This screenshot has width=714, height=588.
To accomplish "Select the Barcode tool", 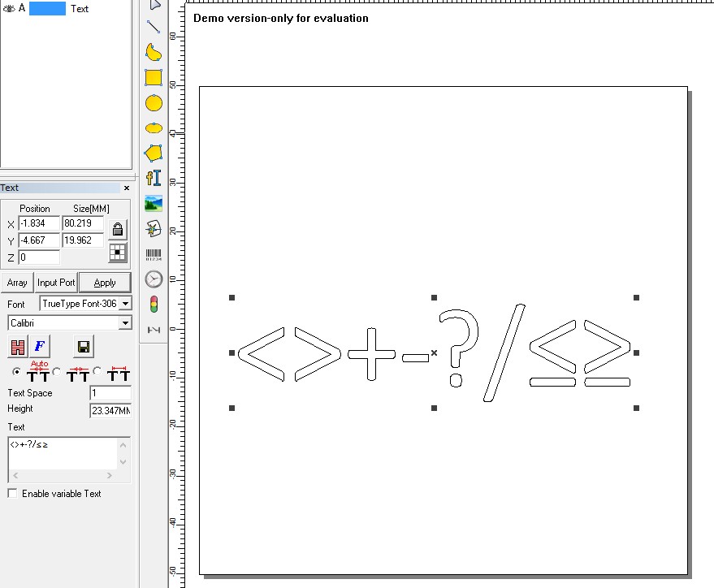I will click(x=153, y=254).
